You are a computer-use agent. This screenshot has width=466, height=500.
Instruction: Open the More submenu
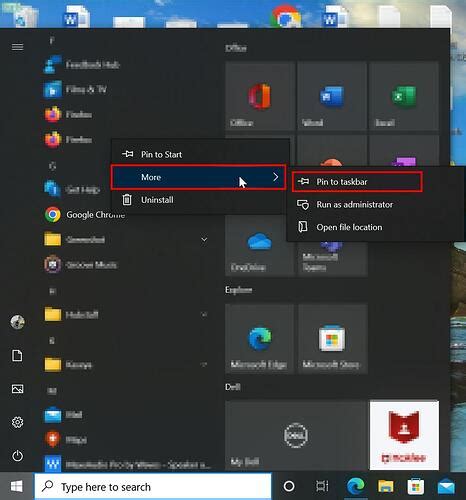(199, 177)
